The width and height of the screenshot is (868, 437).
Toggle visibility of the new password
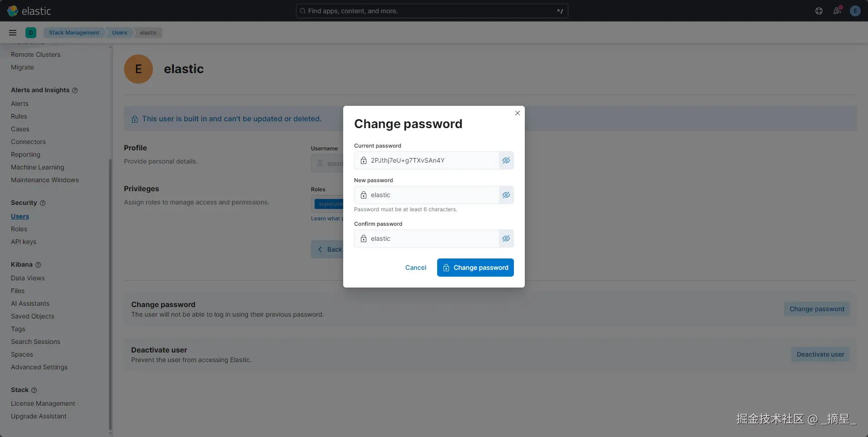pyautogui.click(x=506, y=195)
